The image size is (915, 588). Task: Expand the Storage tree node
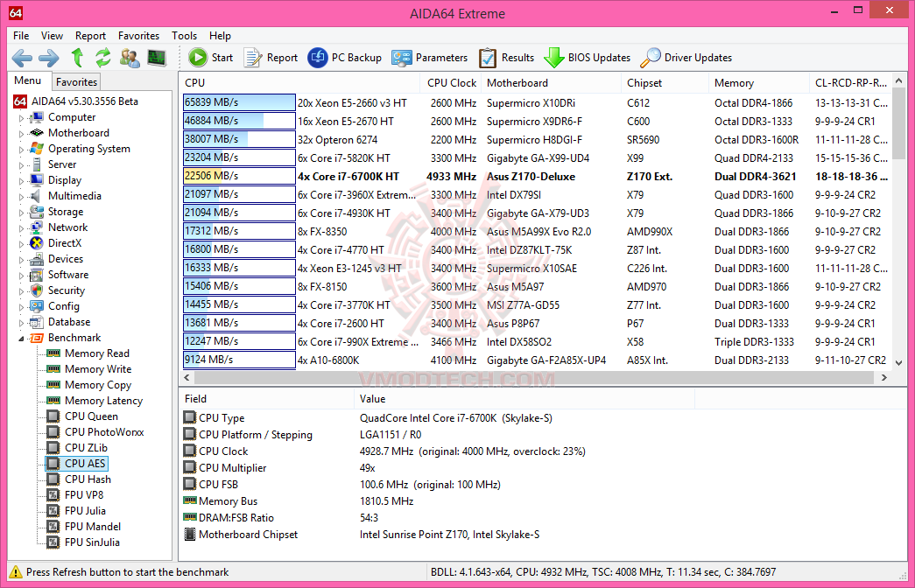click(22, 213)
